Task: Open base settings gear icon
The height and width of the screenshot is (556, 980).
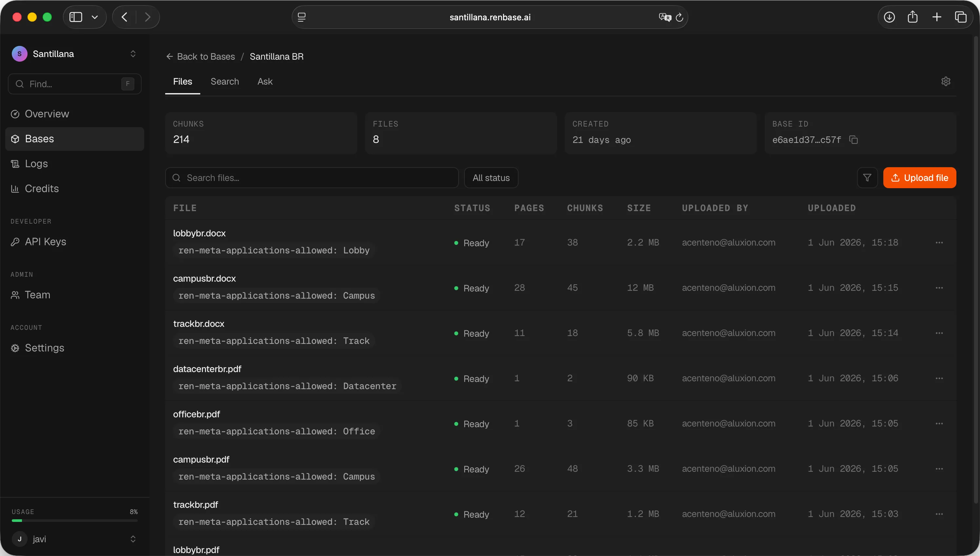Action: pyautogui.click(x=946, y=81)
